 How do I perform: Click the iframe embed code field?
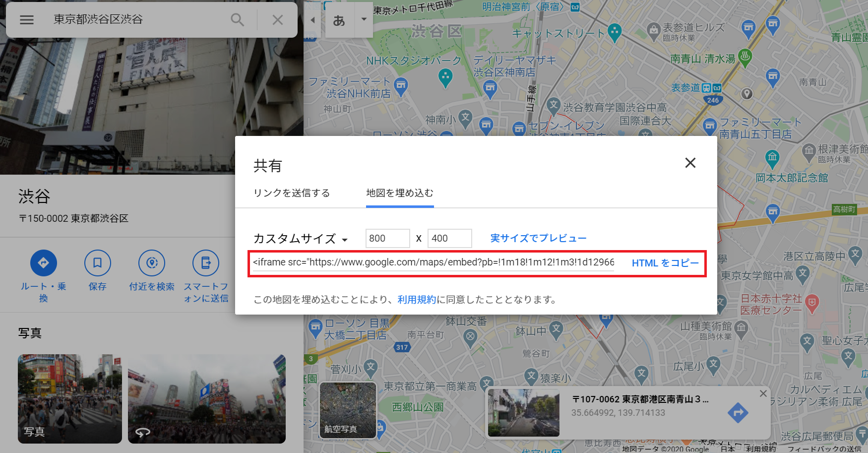tap(434, 262)
